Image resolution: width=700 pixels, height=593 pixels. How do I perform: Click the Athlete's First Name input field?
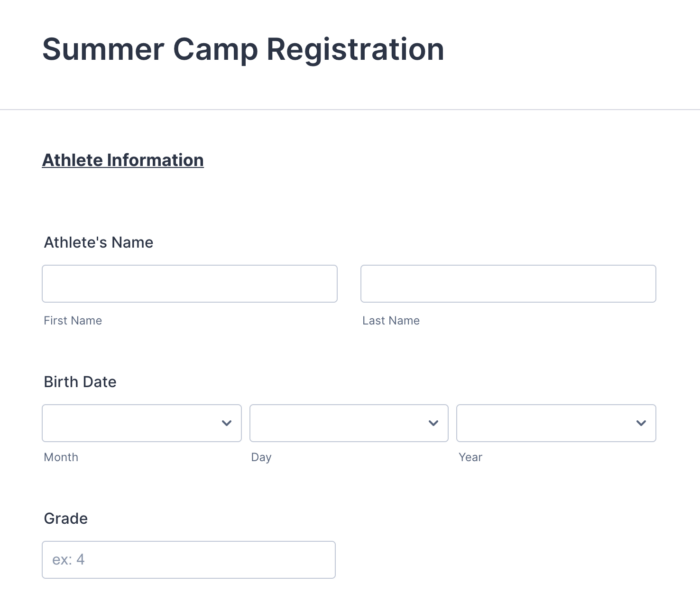click(189, 284)
